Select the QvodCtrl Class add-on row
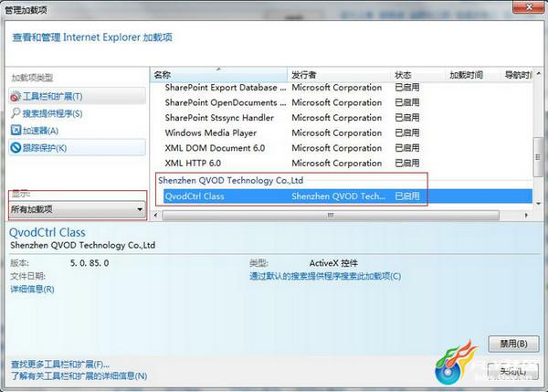Viewport: 548px width, 392px height. (348, 196)
